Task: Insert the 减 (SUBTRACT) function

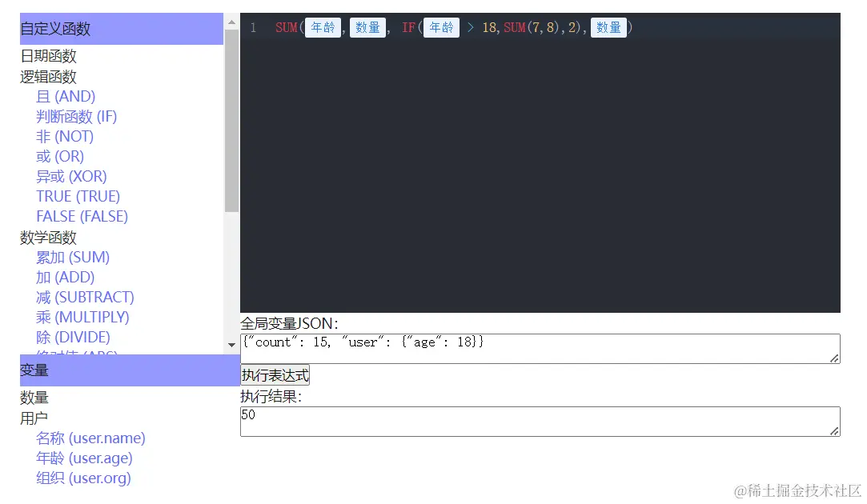Action: pyautogui.click(x=85, y=298)
